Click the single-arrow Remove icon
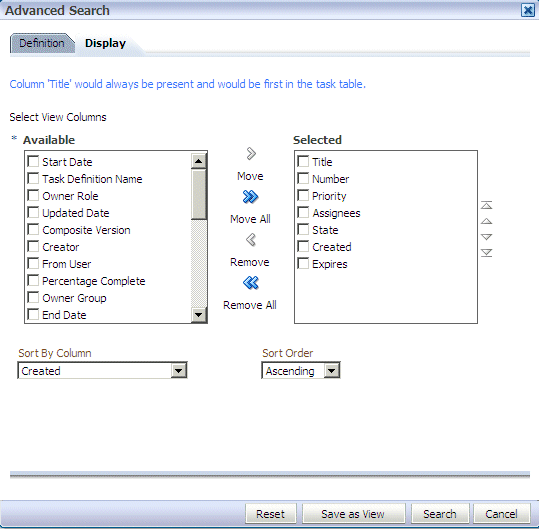539x529 pixels. 251,240
